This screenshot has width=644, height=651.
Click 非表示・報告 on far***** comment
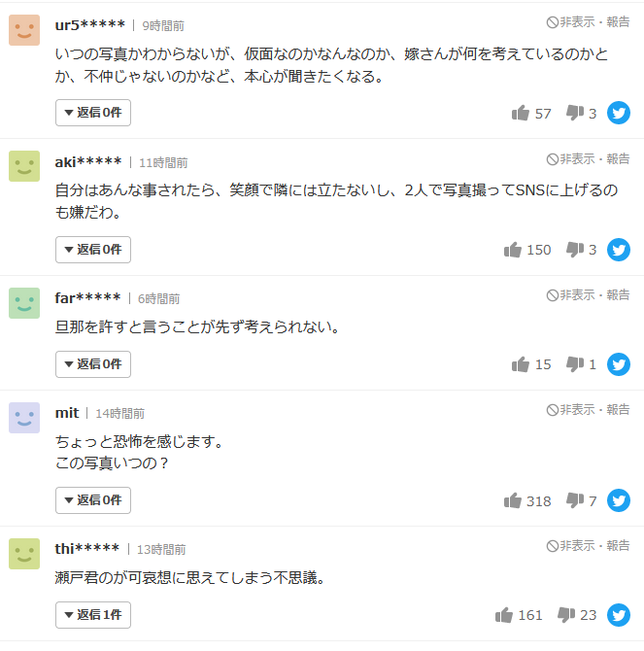(589, 294)
